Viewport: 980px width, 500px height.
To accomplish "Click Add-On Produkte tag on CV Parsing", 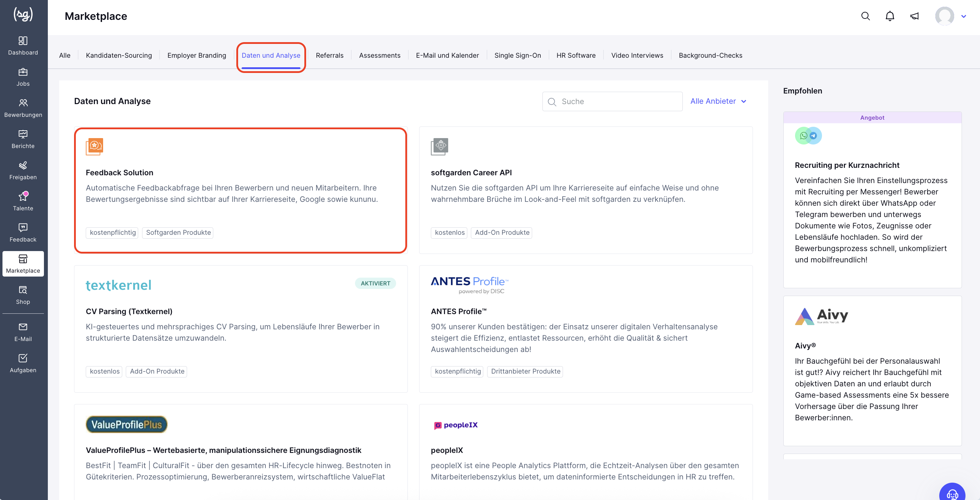I will pos(156,371).
